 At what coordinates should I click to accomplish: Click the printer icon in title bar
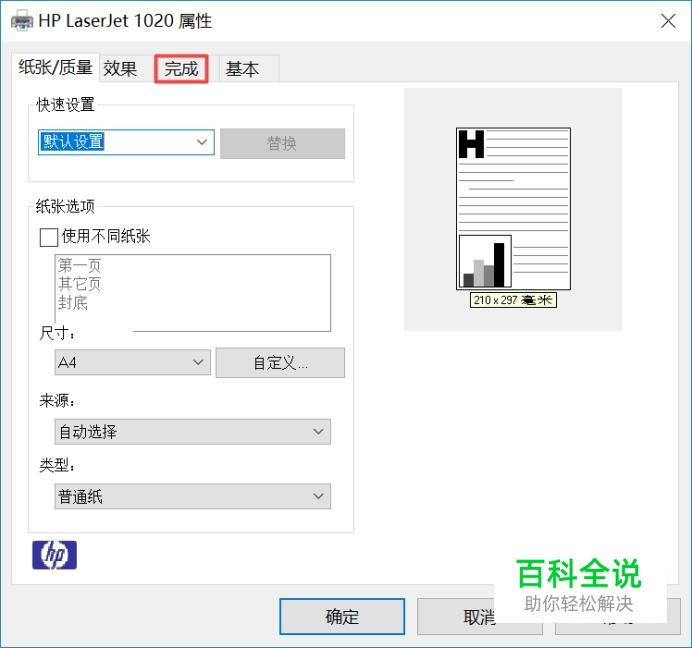(x=22, y=21)
